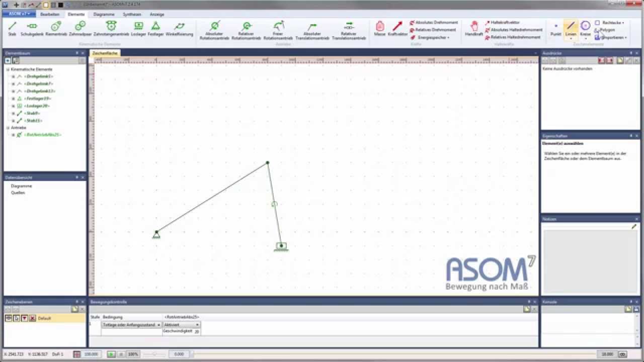Switch to the Bearbeiten ribbon tab
The height and width of the screenshot is (362, 644).
click(50, 14)
